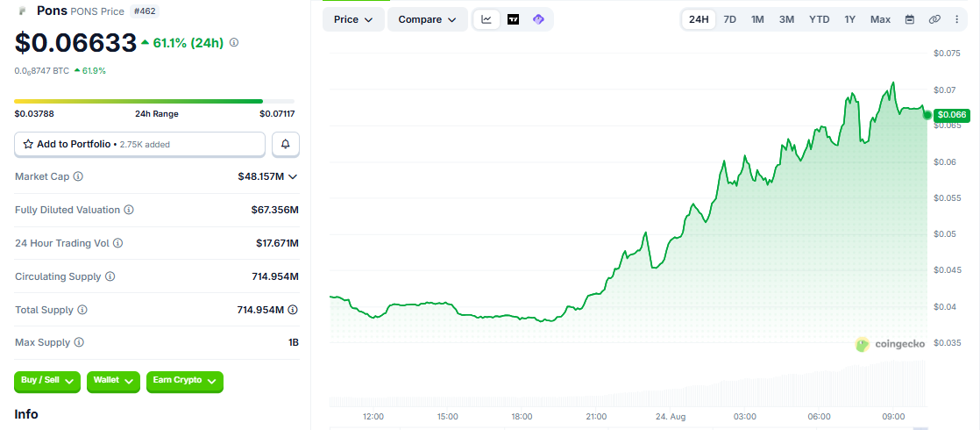
Task: Select the YTD time range tab
Action: [x=819, y=19]
